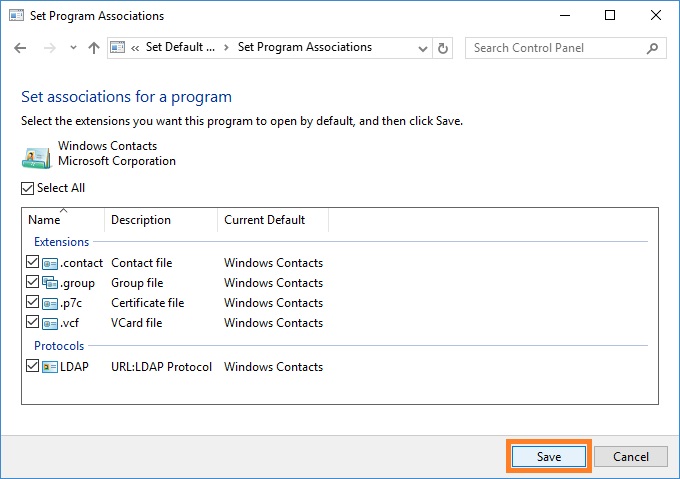This screenshot has height=479, width=680.
Task: Click the Control Panel icon in address bar
Action: coord(118,47)
